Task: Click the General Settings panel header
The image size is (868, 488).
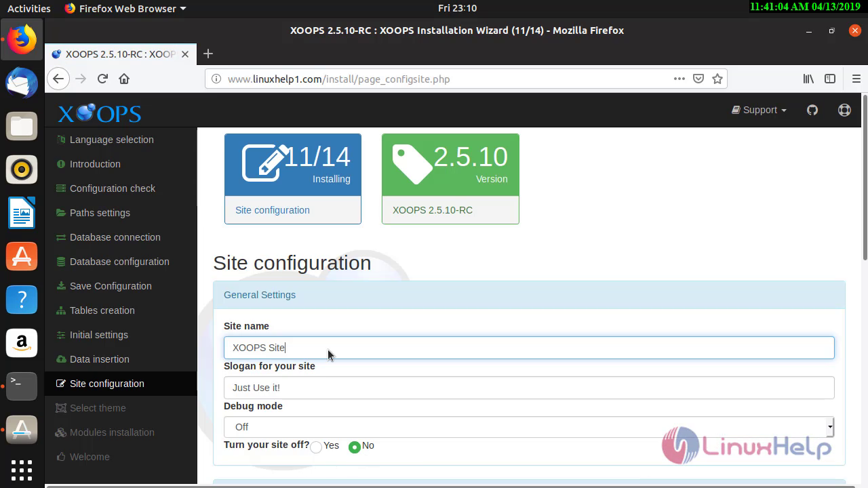Action: tap(529, 295)
